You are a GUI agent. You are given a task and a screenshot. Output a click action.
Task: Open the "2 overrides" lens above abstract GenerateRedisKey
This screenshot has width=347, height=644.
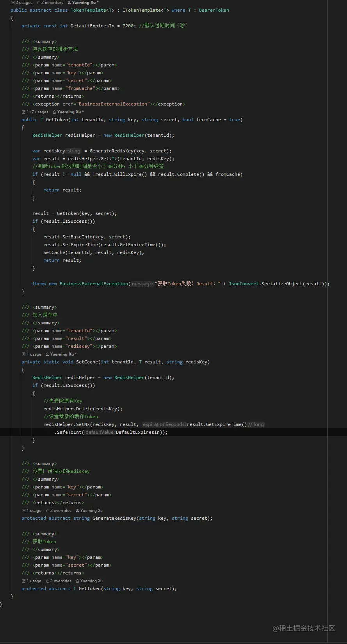tap(59, 510)
